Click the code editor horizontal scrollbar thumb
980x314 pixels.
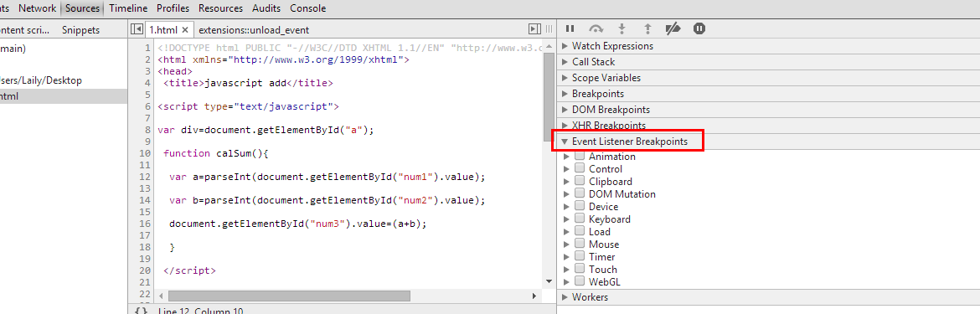tap(289, 296)
